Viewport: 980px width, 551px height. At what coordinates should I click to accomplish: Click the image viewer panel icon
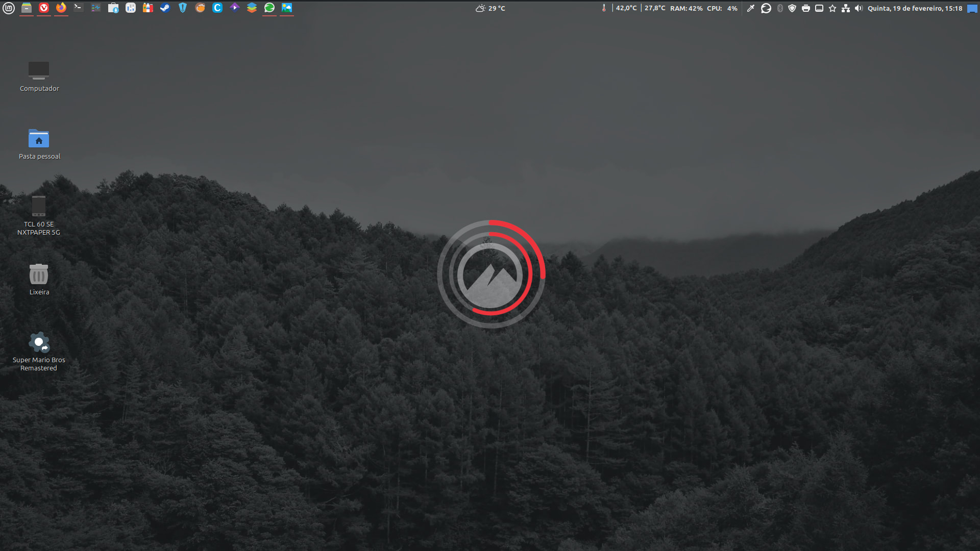tap(287, 8)
